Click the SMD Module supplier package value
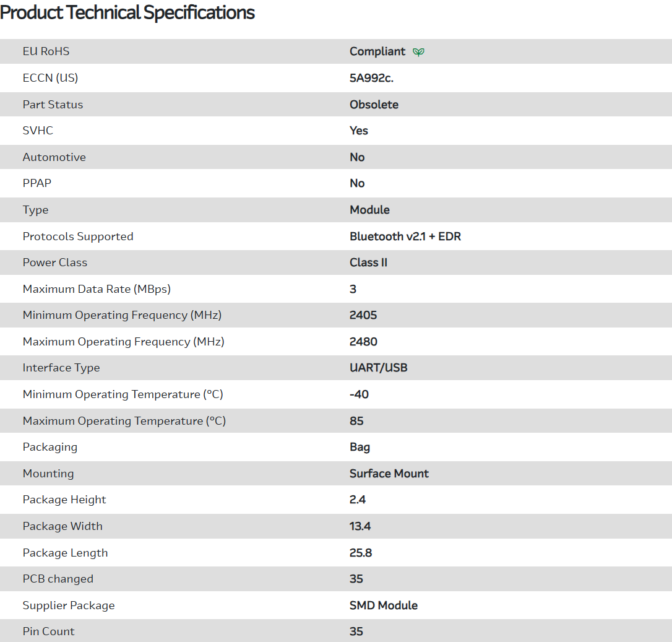This screenshot has width=672, height=642. tap(383, 605)
